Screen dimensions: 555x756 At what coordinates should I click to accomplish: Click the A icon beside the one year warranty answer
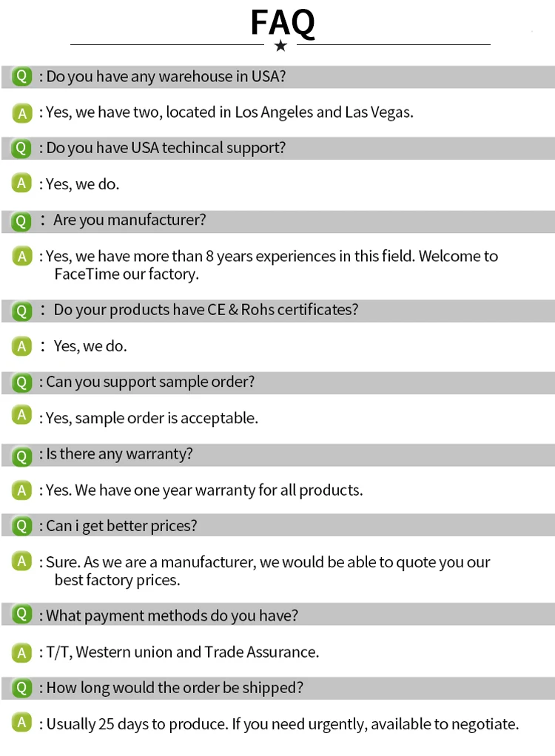click(x=22, y=490)
